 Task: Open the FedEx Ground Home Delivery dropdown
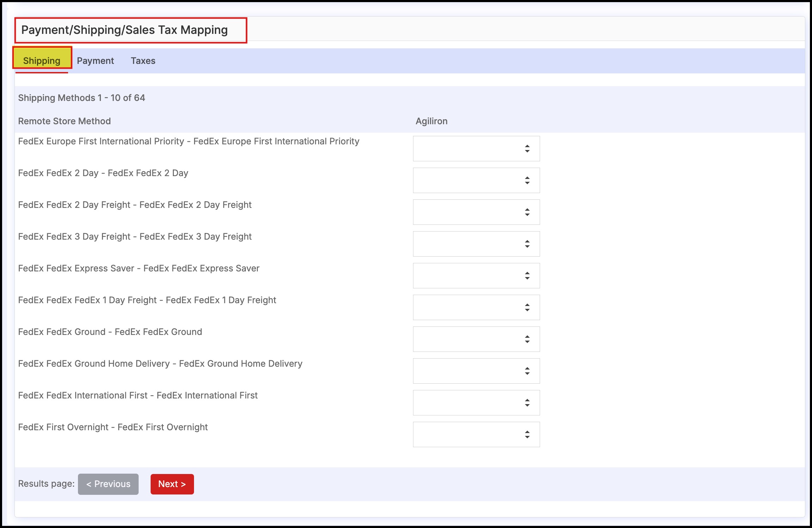click(x=476, y=371)
